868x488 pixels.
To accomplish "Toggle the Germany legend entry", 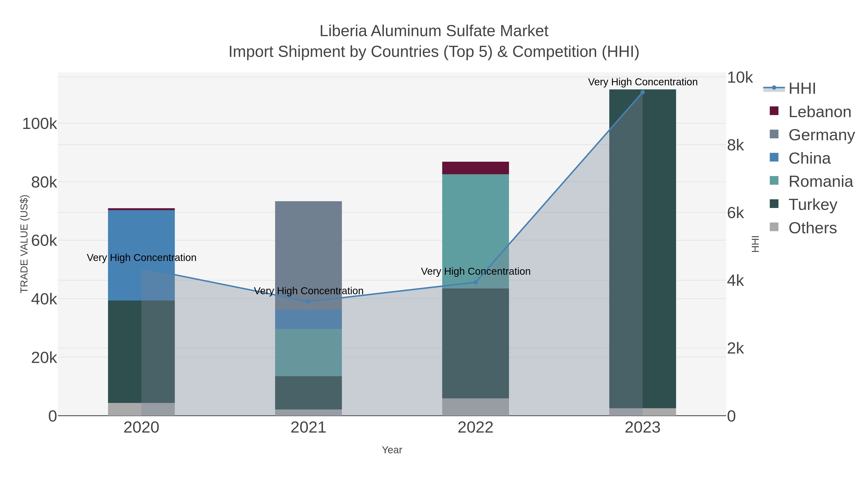I will [812, 135].
